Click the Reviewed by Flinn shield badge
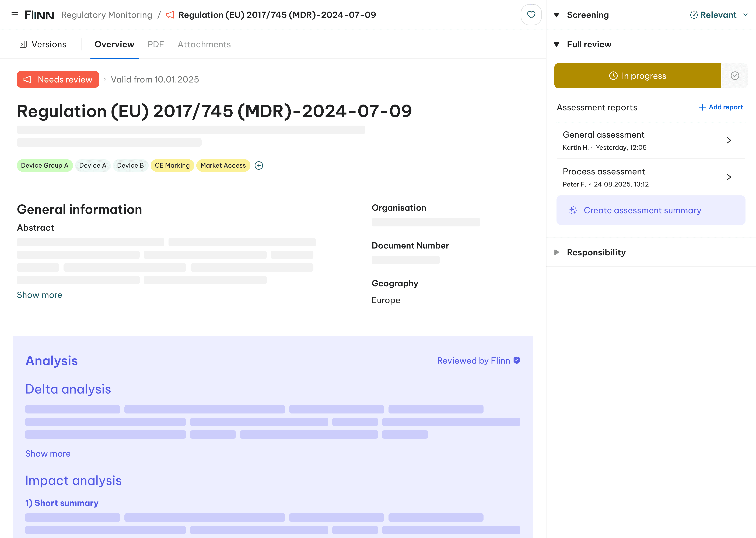Viewport: 756px width, 538px height. 517,360
